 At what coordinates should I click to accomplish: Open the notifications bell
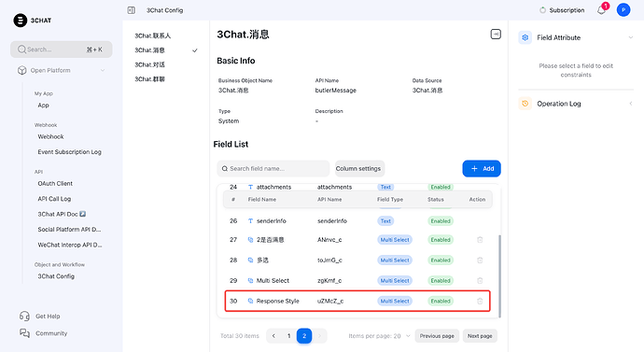click(x=601, y=10)
